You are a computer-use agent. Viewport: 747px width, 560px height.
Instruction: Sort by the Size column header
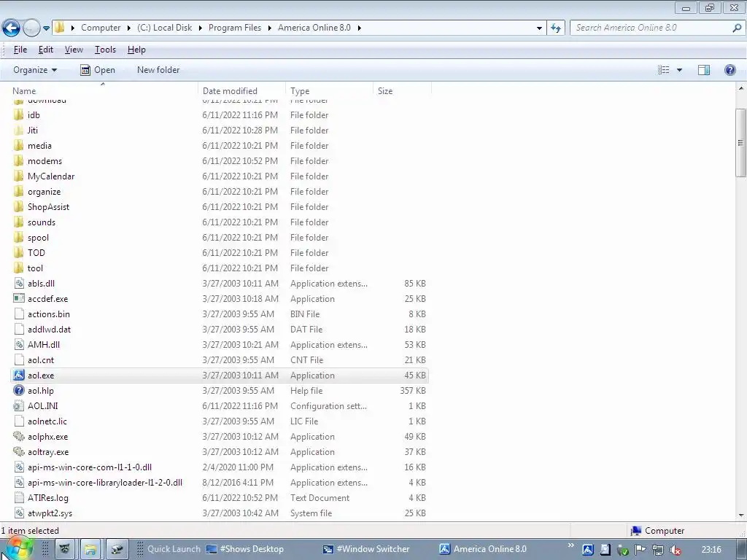[402, 90]
